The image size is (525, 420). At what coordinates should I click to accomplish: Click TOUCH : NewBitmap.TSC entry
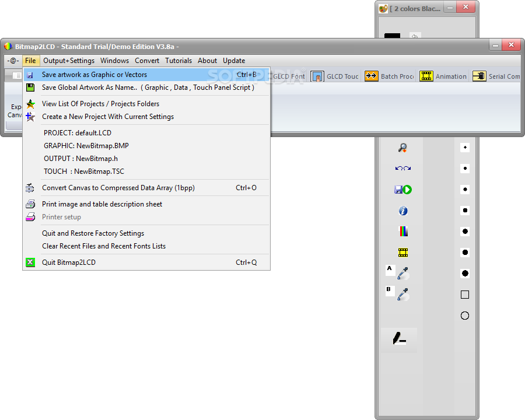pyautogui.click(x=146, y=171)
